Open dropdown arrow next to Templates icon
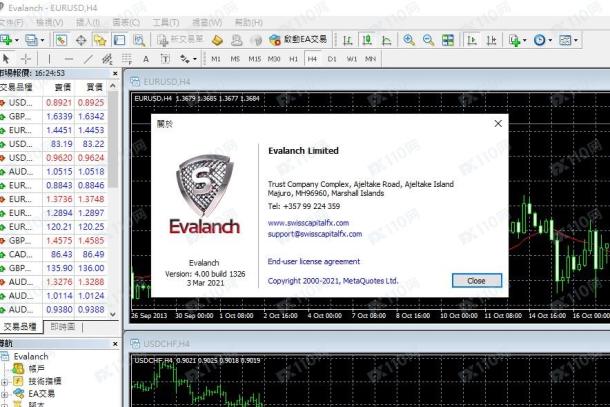 576,40
